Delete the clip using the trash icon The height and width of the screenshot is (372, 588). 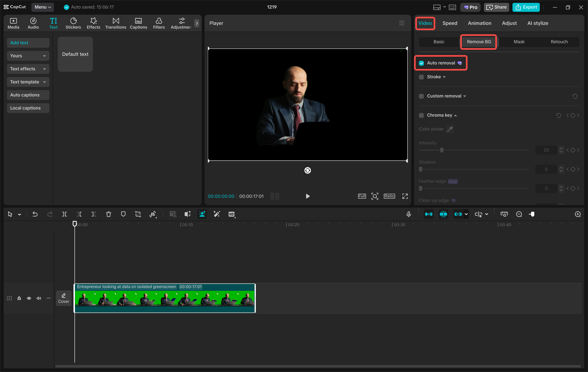(108, 214)
